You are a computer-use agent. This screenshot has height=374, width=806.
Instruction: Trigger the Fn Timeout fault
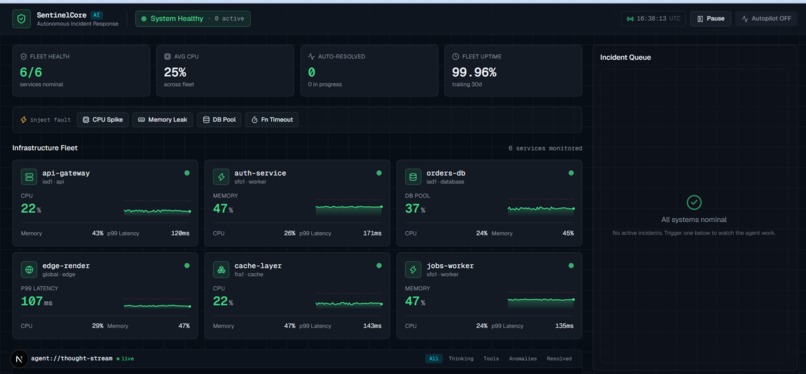pyautogui.click(x=272, y=120)
